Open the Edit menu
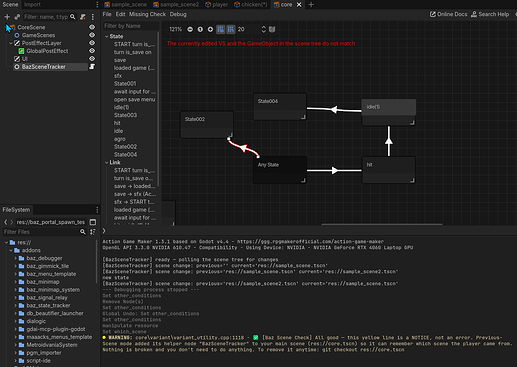This screenshot has width=517, height=367. [x=120, y=14]
